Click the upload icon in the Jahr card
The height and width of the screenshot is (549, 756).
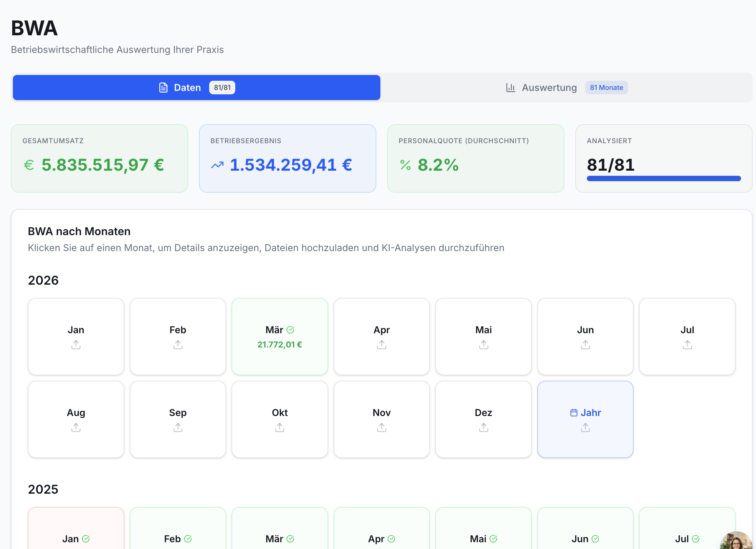click(585, 428)
